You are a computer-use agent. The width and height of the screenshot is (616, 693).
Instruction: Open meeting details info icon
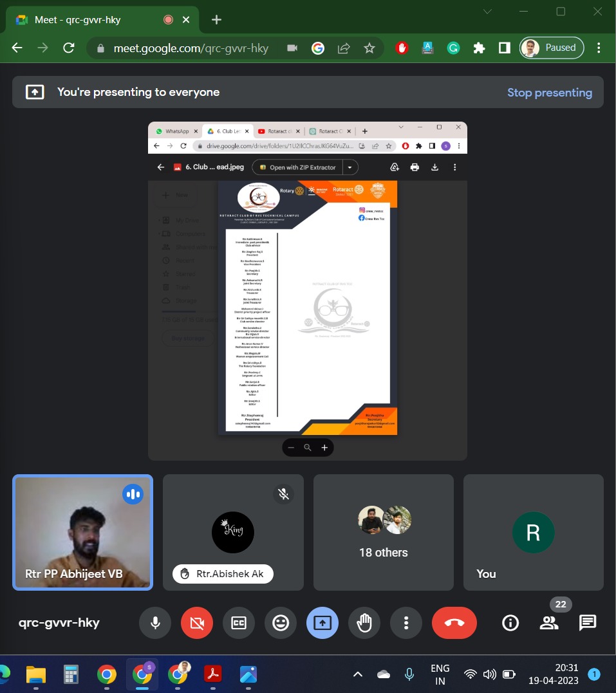510,623
